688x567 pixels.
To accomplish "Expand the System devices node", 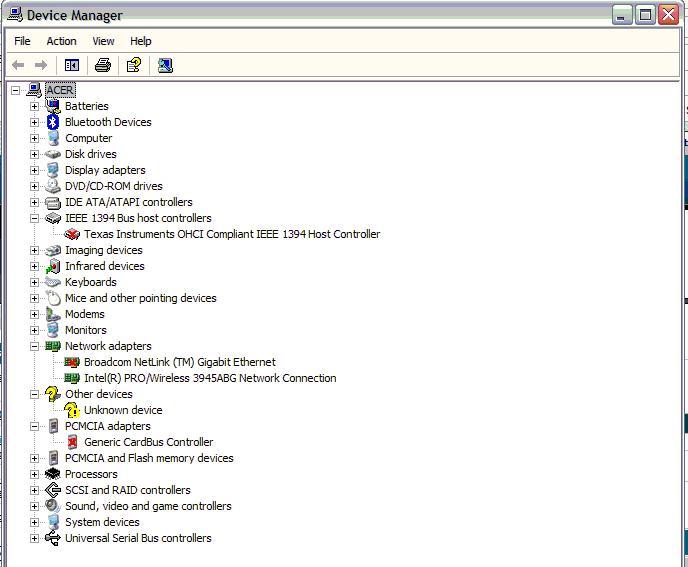I will [x=34, y=522].
